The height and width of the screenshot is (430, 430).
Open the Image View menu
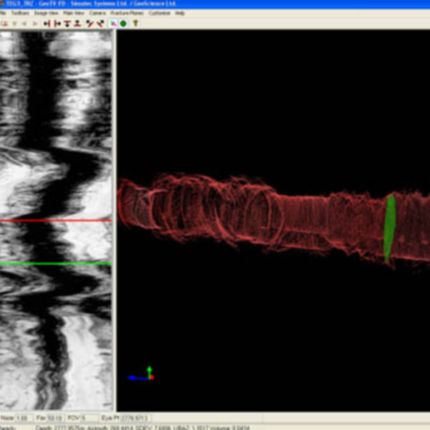click(46, 13)
